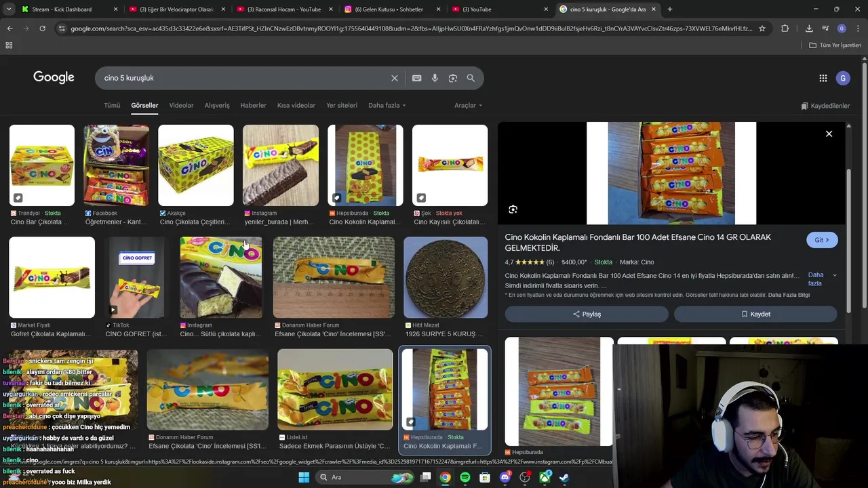Screen dimensions: 868x488
Task: Open Discord from the taskbar
Action: [x=505, y=477]
